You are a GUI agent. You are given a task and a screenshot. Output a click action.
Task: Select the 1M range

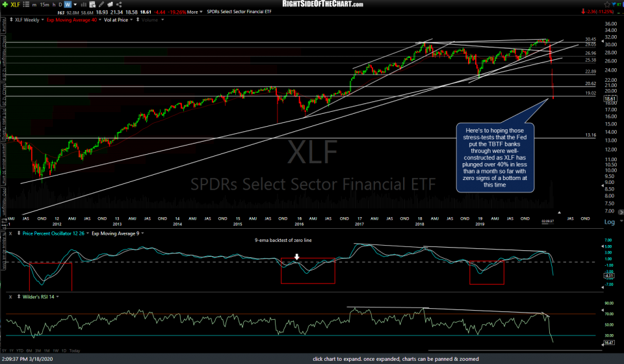pyautogui.click(x=47, y=350)
